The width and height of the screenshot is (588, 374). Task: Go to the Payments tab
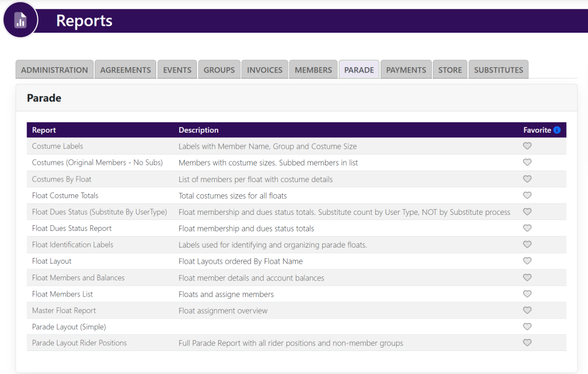(406, 70)
